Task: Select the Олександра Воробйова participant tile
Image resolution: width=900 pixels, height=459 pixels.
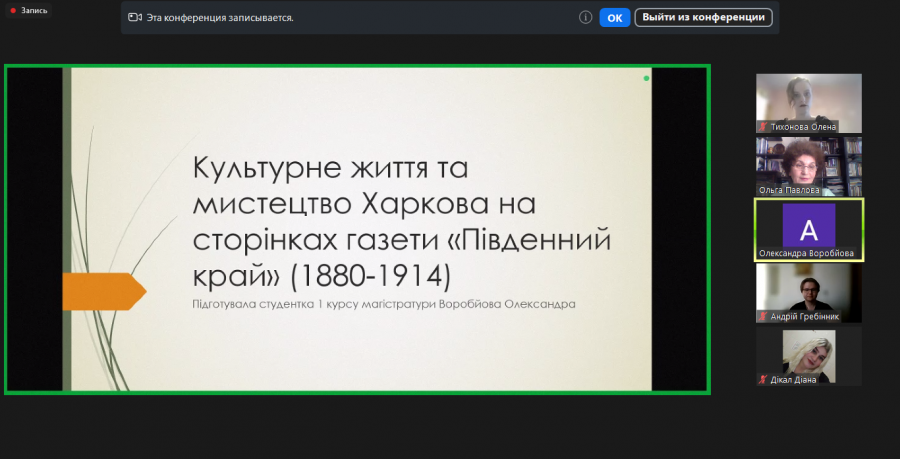Action: 809,230
